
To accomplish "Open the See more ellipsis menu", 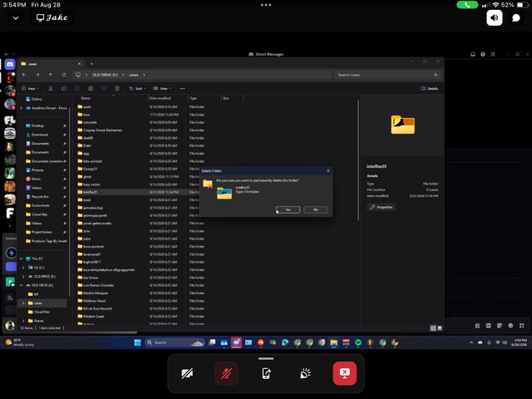I will pyautogui.click(x=182, y=89).
